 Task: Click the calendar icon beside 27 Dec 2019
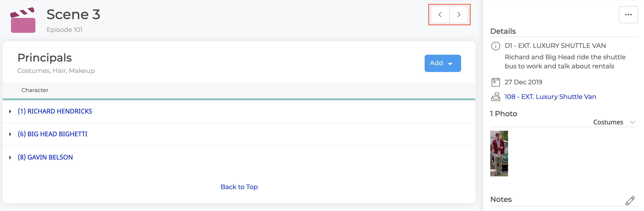496,82
